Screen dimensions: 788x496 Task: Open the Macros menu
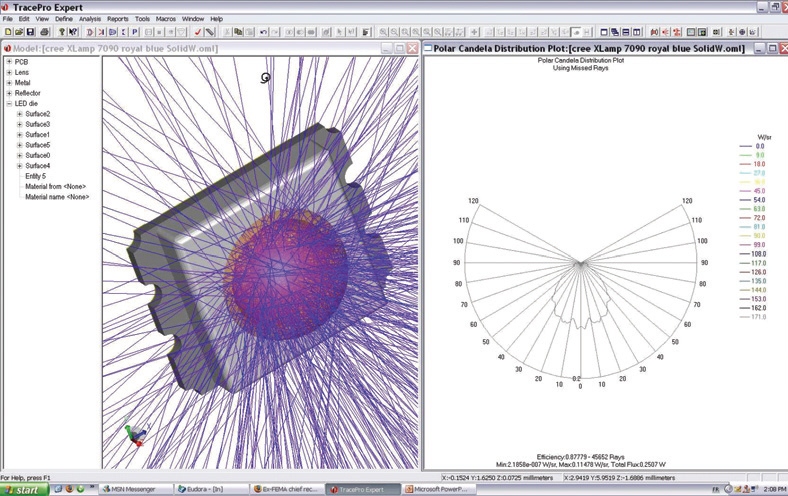click(x=166, y=18)
